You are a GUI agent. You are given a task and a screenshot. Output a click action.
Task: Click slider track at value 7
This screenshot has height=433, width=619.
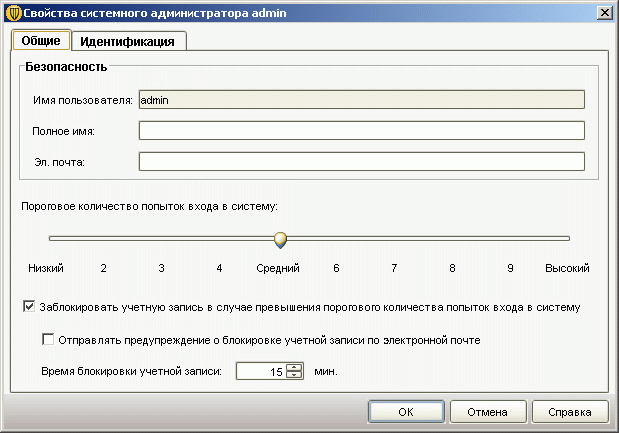coord(395,239)
